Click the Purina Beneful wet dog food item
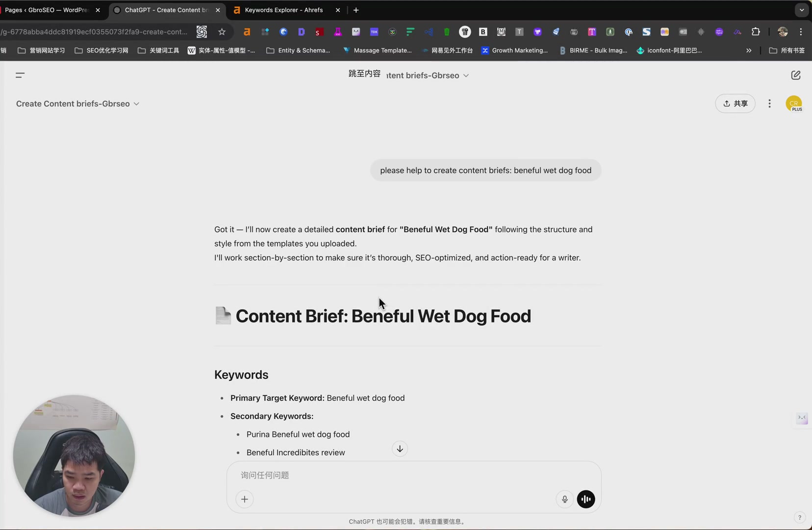Image resolution: width=812 pixels, height=530 pixels. [x=298, y=434]
